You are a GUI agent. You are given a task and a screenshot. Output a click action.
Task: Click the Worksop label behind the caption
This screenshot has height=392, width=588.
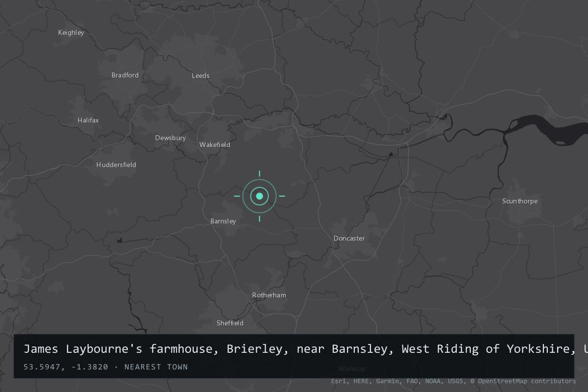coord(351,368)
